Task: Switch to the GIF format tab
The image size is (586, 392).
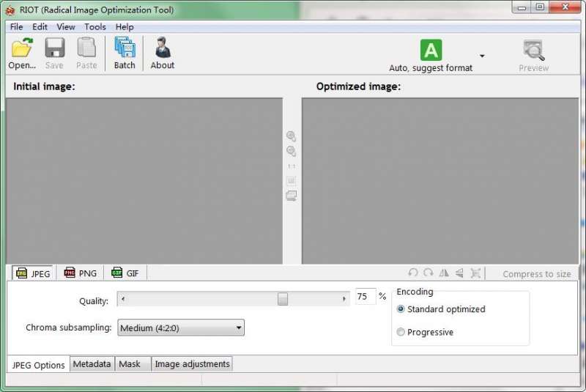Action: (x=125, y=273)
